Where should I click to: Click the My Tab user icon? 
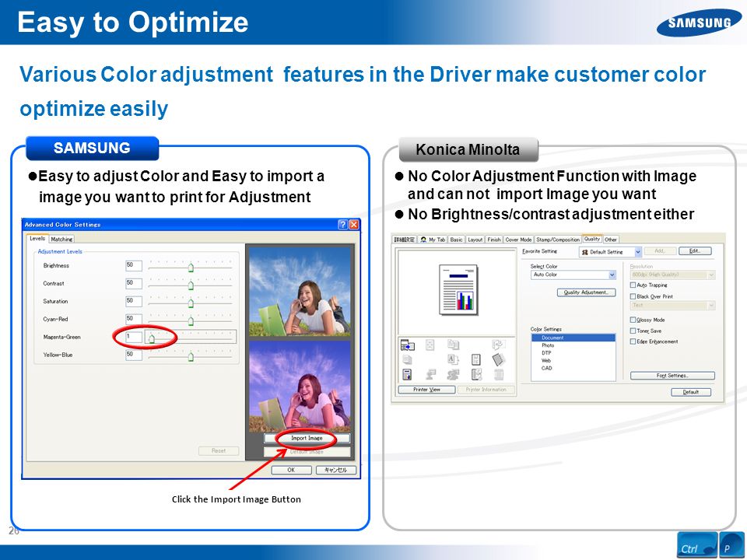(x=423, y=240)
